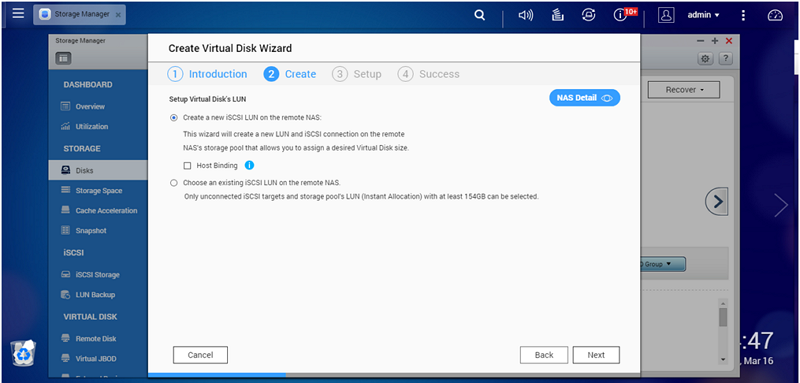The width and height of the screenshot is (800, 383).
Task: Open the dashboard gauge icon
Action: point(775,15)
